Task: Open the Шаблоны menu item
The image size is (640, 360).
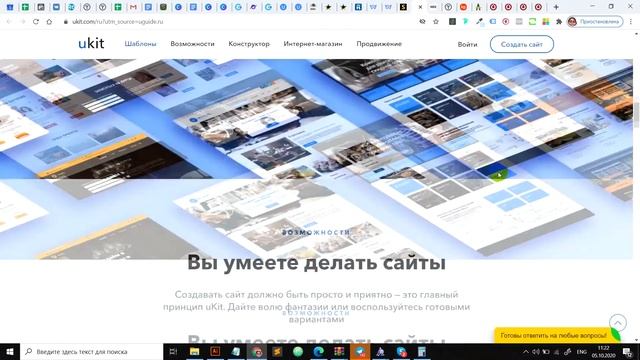Action: pyautogui.click(x=140, y=44)
